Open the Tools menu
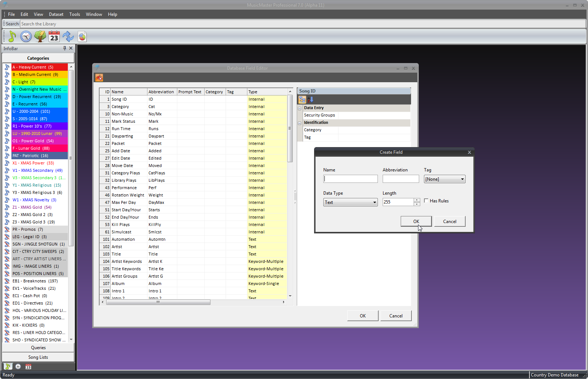Image resolution: width=588 pixels, height=379 pixels. point(74,14)
